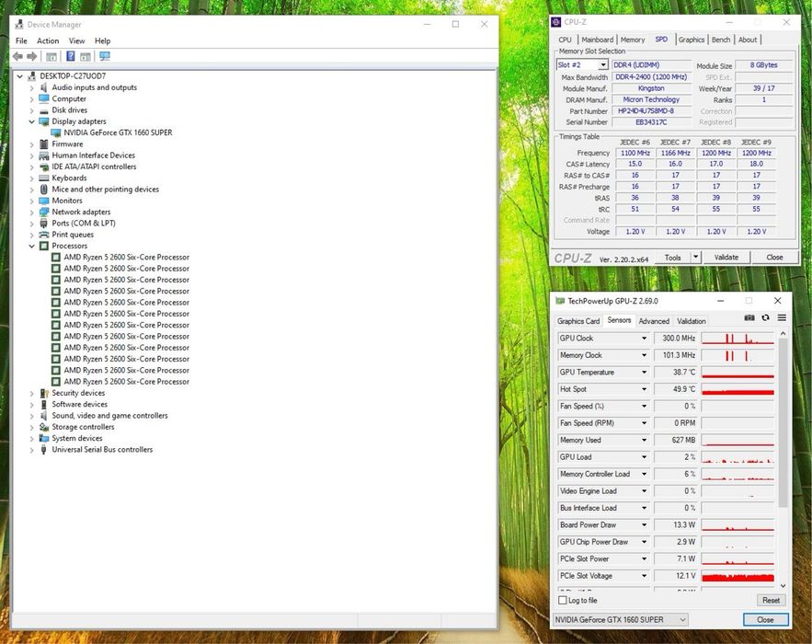The height and width of the screenshot is (644, 812).
Task: Open the Board Power Draw sensor dropdown
Action: [x=645, y=524]
